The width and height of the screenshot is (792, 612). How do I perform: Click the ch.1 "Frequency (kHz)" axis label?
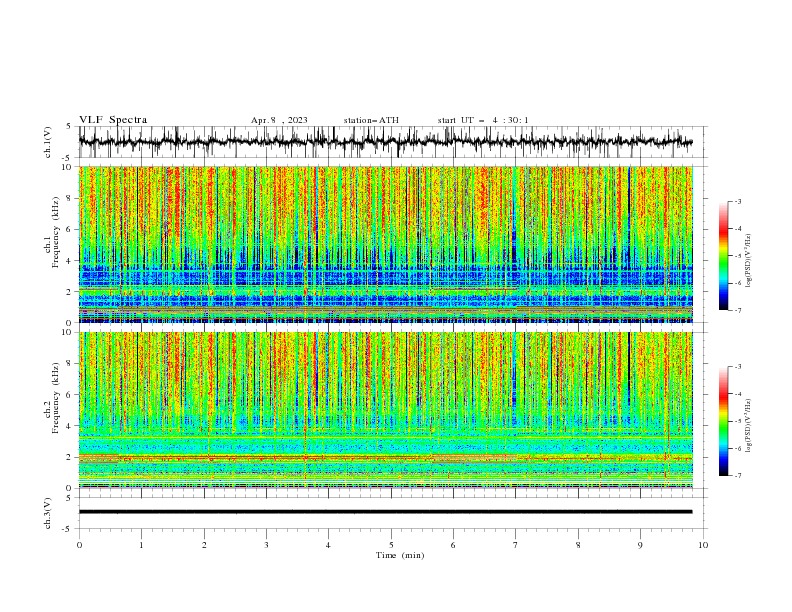pos(55,233)
